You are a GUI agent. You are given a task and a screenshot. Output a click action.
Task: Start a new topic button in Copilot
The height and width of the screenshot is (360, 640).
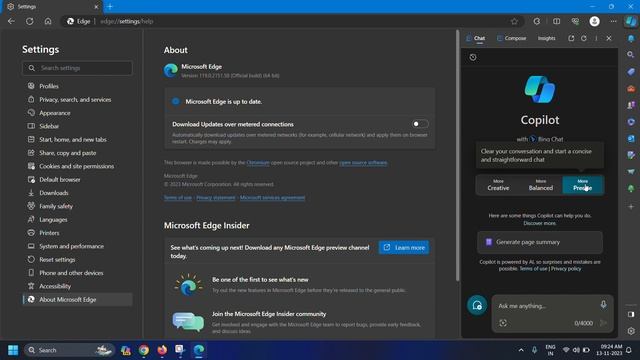tap(477, 305)
